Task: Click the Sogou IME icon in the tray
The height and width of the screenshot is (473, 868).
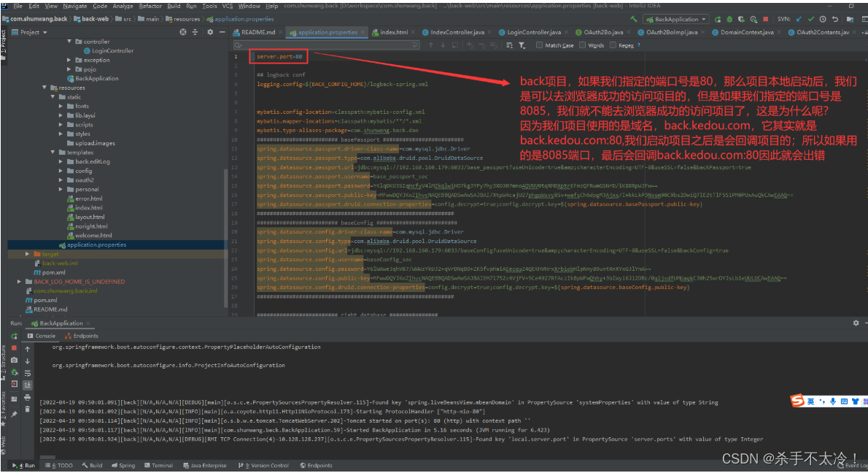Action: 797,401
